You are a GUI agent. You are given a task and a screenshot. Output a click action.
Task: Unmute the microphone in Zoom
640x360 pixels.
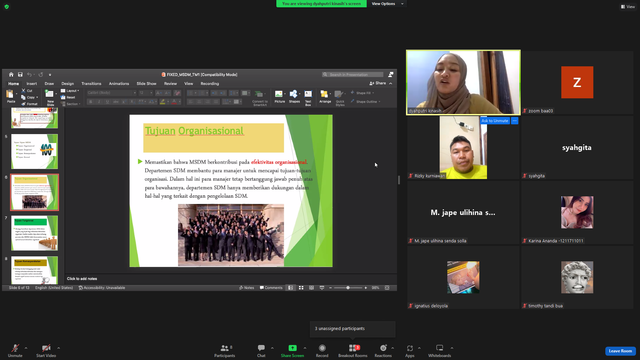coord(15,350)
